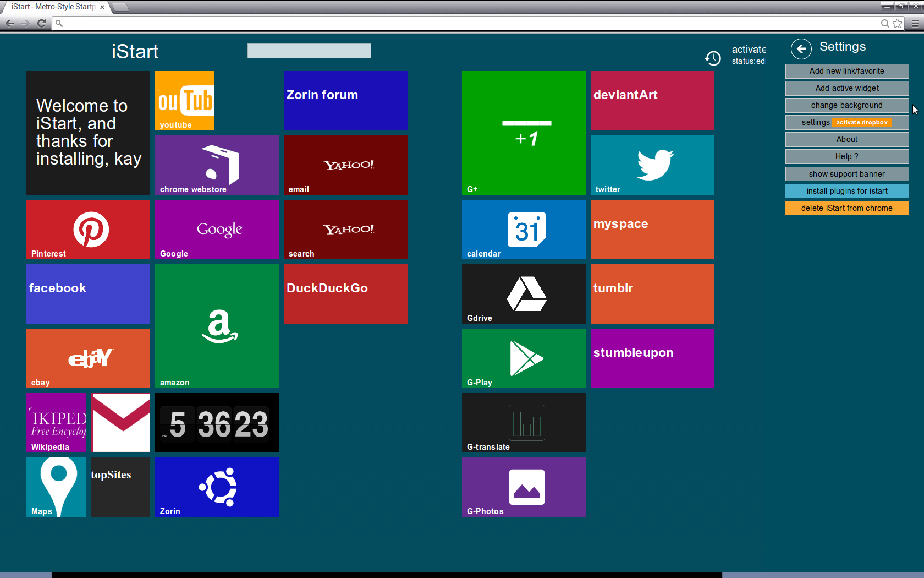Click the iStart search box
Viewport: 924px width, 578px height.
click(x=309, y=51)
